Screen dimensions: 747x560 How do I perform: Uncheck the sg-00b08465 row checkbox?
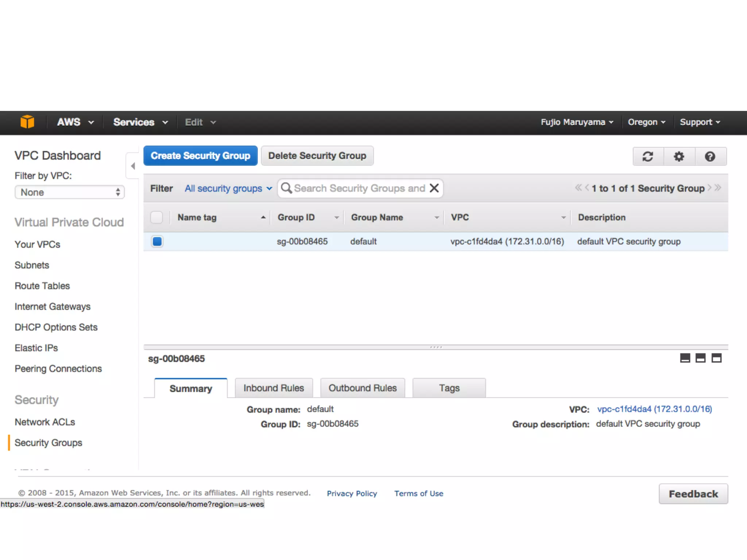click(x=157, y=241)
